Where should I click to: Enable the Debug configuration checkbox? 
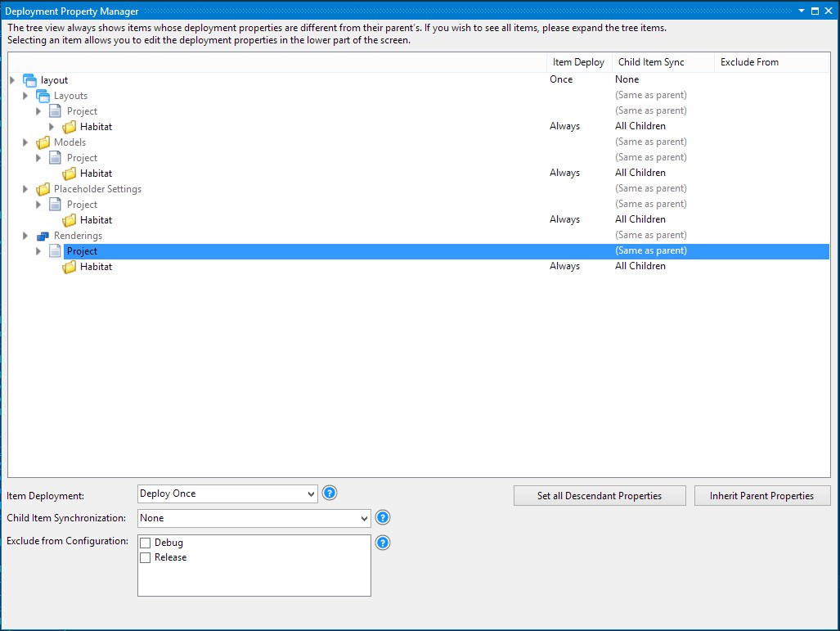pos(146,542)
